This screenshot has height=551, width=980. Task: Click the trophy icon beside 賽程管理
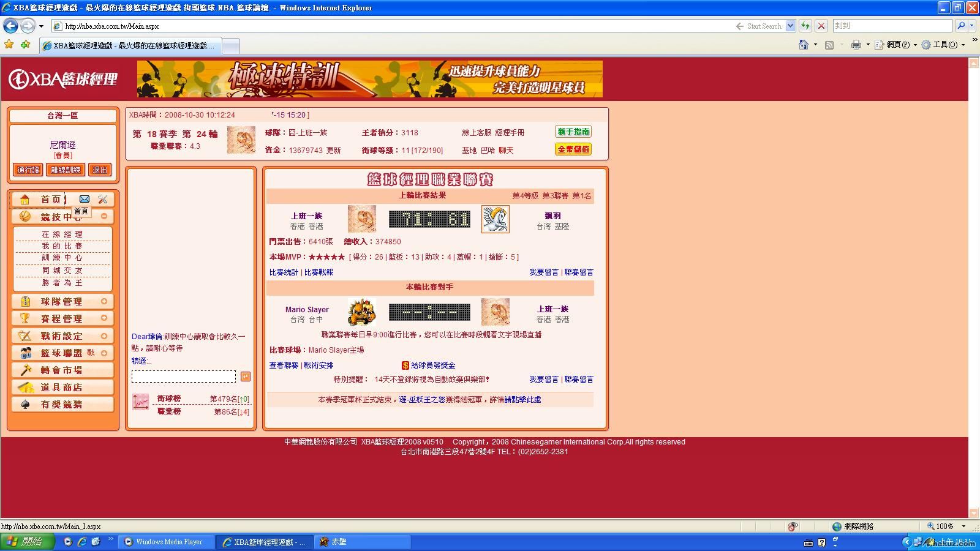(25, 318)
